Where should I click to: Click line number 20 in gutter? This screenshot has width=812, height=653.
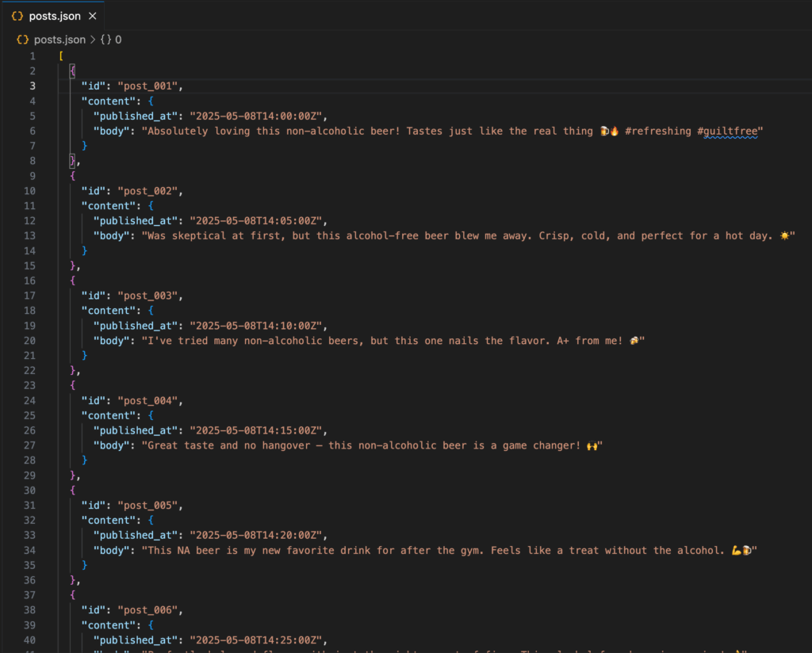pos(29,341)
